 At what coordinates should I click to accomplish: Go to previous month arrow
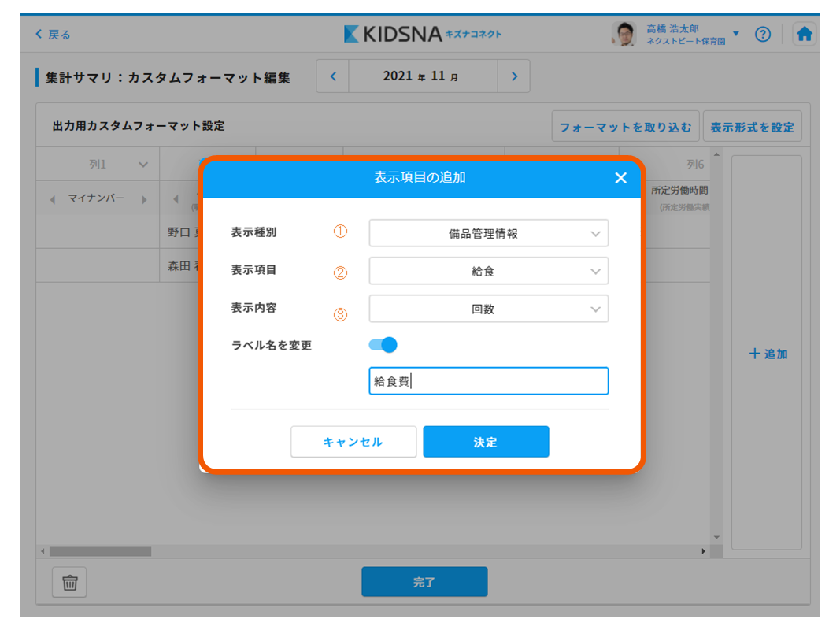[333, 76]
